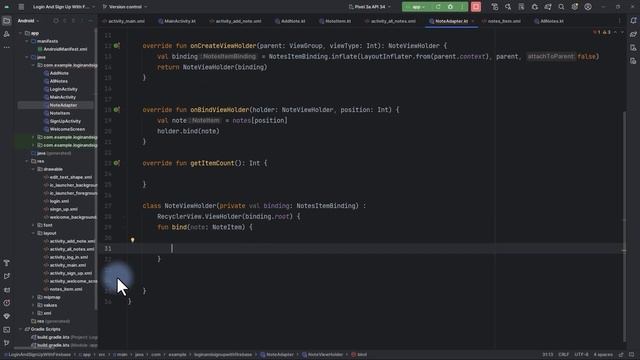Open Device Manager on right sidebar
640x360 pixels.
[x=633, y=48]
